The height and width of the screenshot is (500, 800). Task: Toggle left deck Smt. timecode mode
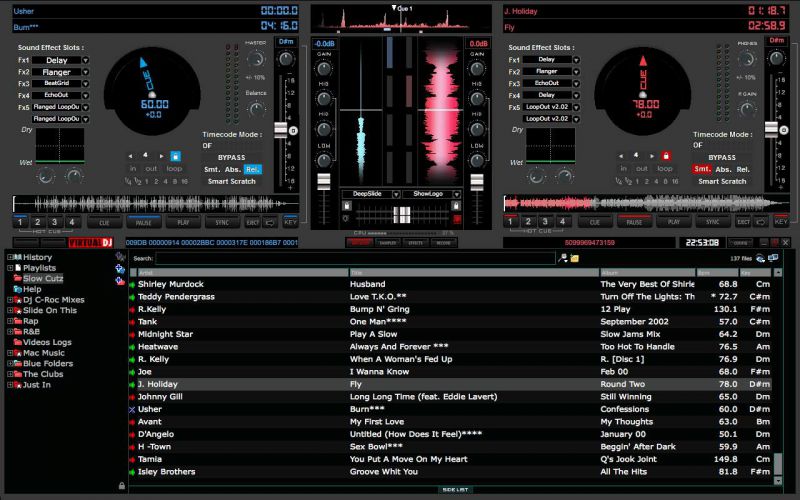coord(212,169)
